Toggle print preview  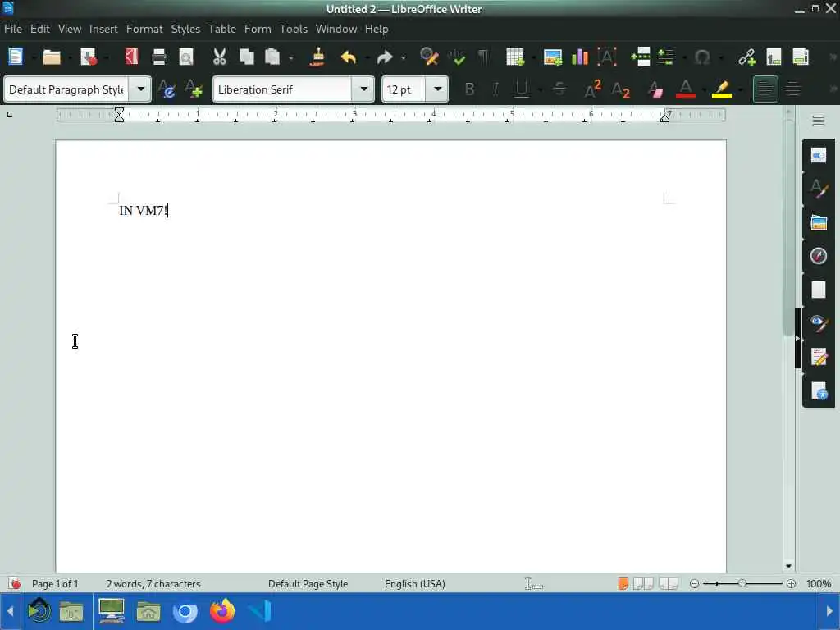click(x=186, y=57)
